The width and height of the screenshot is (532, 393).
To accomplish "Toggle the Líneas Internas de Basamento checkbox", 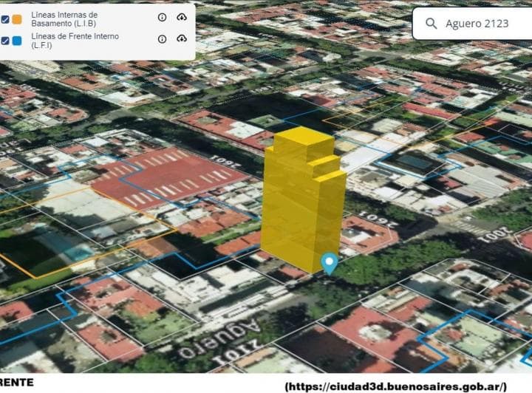I will click(5, 19).
